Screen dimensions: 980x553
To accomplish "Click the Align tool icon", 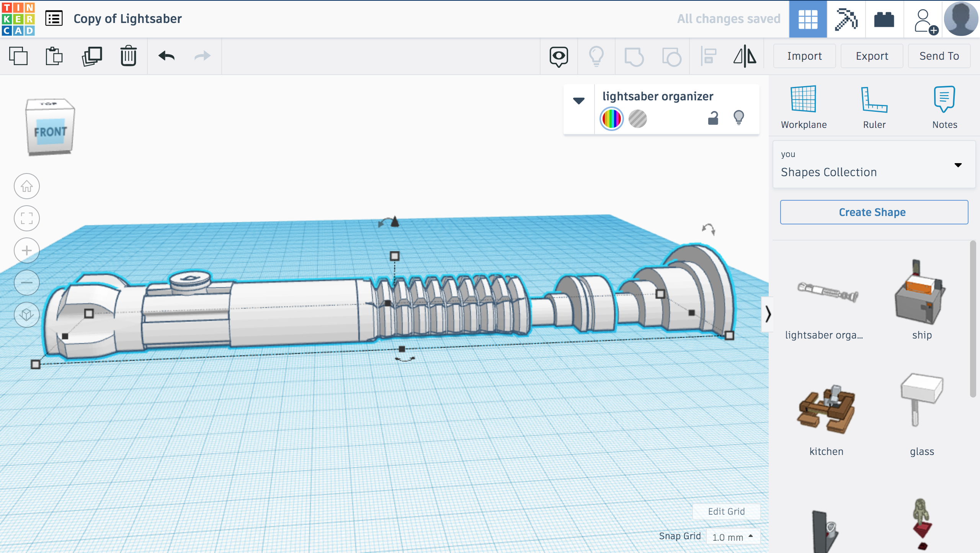I will coord(709,56).
